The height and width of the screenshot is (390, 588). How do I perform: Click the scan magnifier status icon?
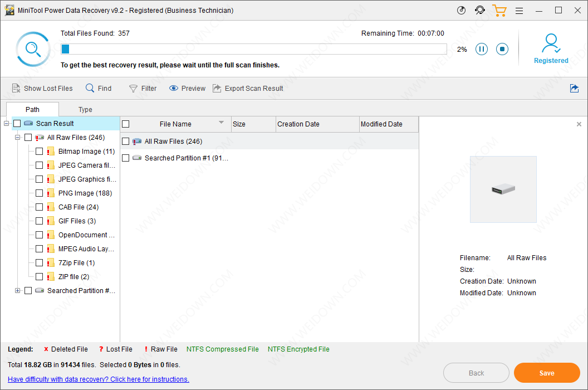click(x=33, y=49)
